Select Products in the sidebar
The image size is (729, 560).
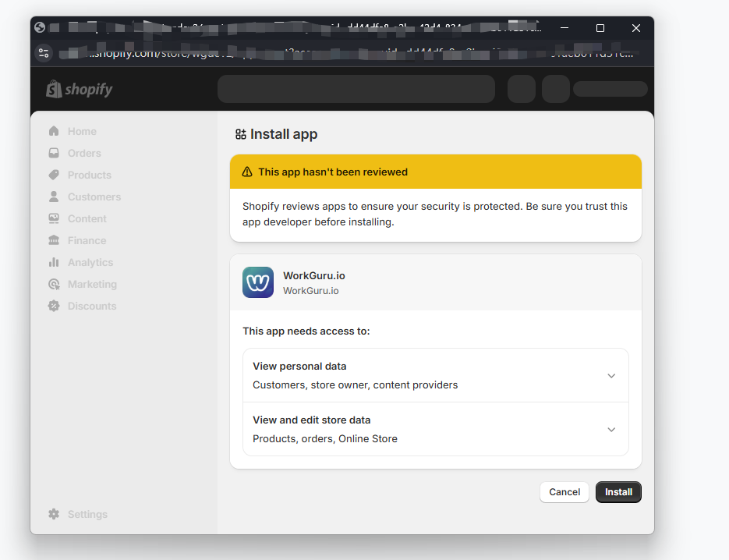coord(90,175)
